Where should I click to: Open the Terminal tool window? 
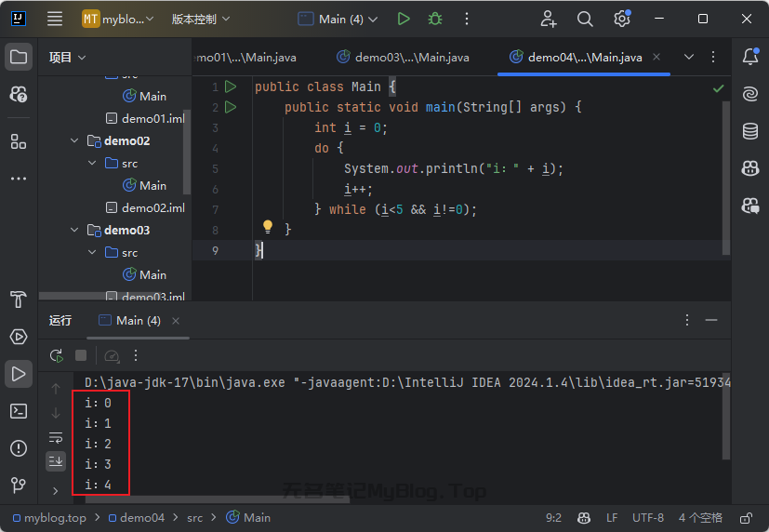tap(19, 411)
